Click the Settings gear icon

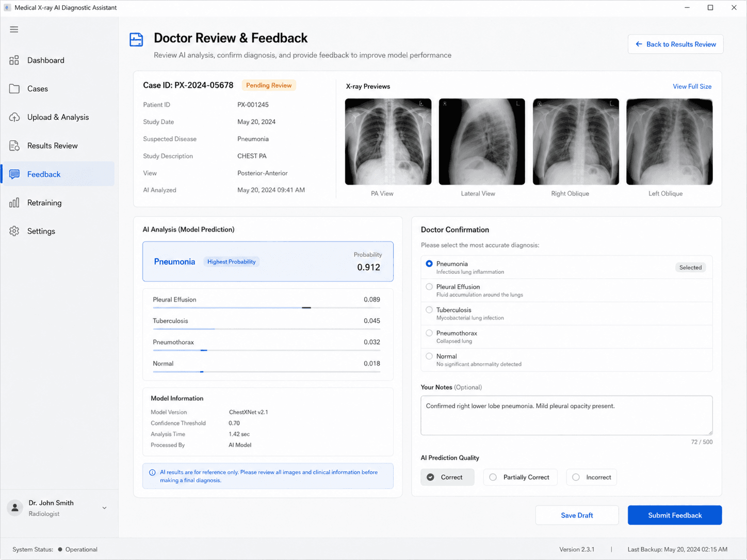click(x=14, y=231)
